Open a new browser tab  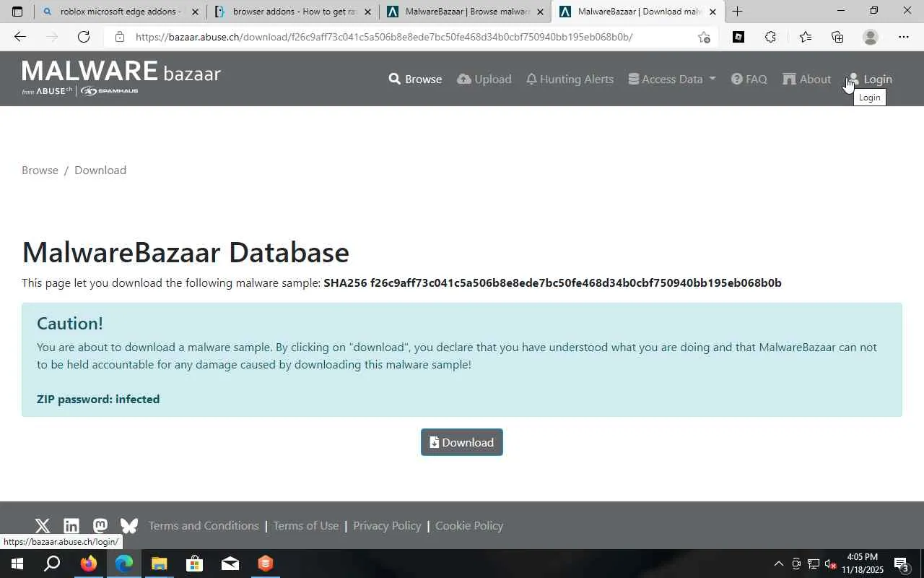pyautogui.click(x=737, y=12)
